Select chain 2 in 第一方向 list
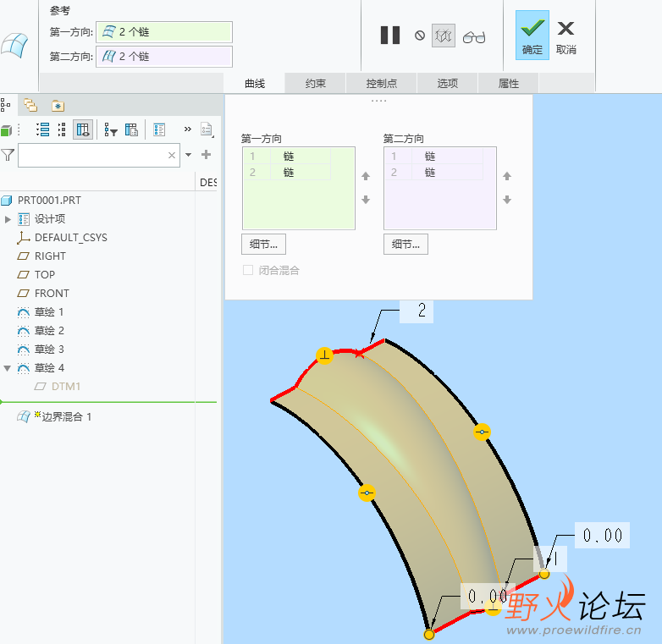 287,172
